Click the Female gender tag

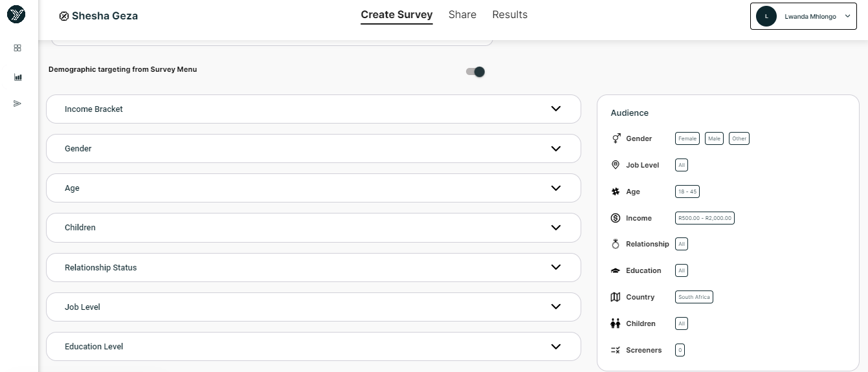pos(687,138)
